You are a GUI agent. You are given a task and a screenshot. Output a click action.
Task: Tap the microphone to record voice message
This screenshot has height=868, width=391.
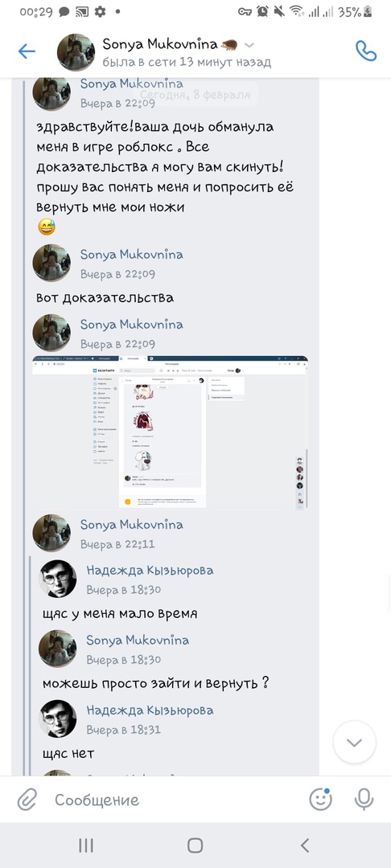pos(364,800)
